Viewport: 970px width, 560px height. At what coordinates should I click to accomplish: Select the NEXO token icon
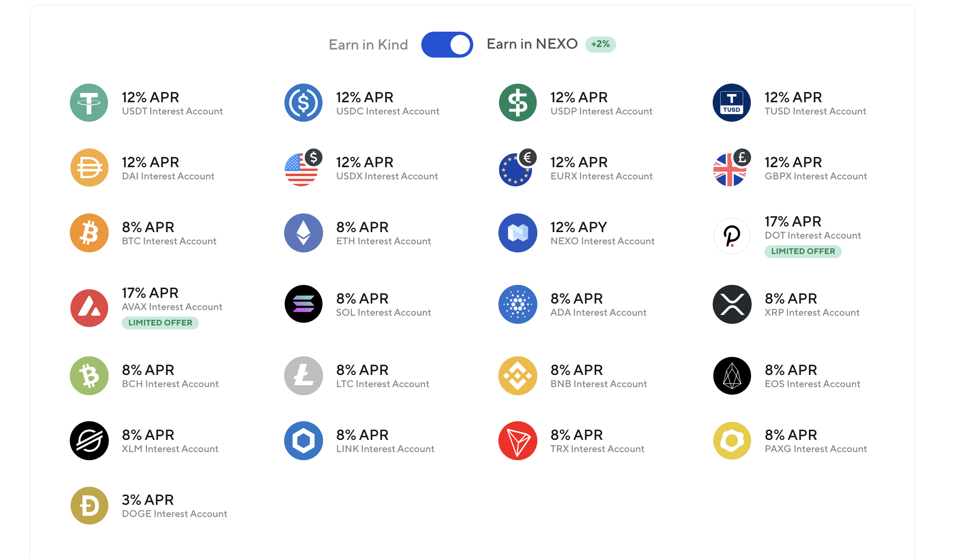coord(517,233)
